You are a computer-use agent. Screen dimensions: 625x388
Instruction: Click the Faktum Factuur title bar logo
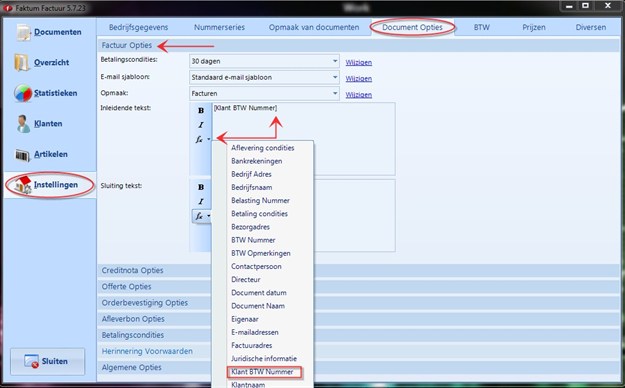pos(8,7)
